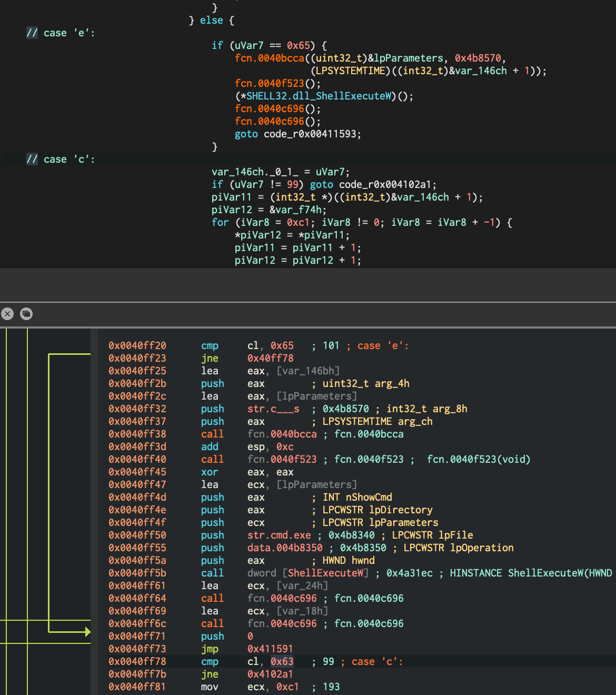The width and height of the screenshot is (616, 695).
Task: Click the str.c___s string reference
Action: pyautogui.click(x=273, y=409)
